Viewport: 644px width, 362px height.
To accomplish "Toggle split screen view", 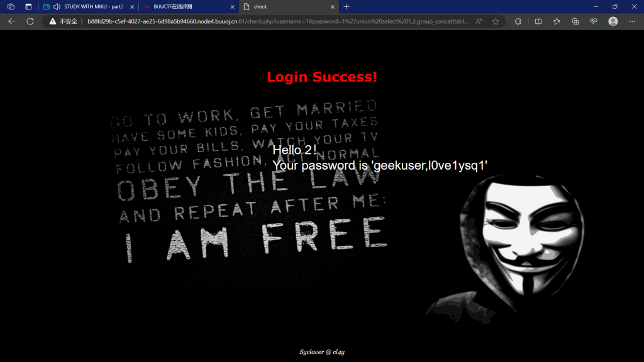I will pos(538,21).
